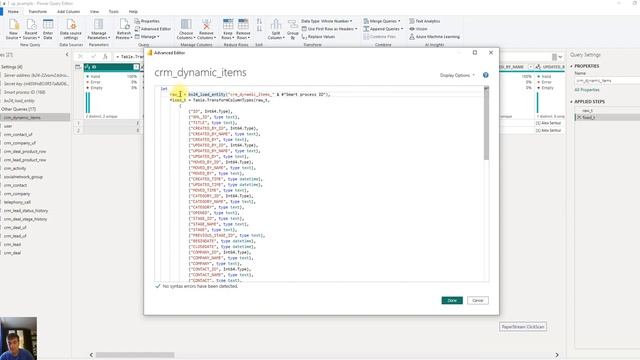
Task: Click the fx formula bar icon
Action: [x=105, y=57]
